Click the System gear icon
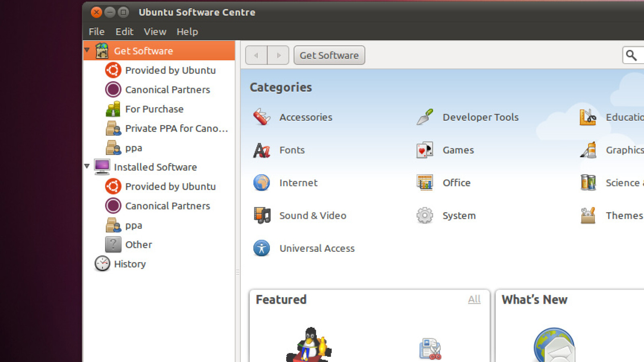 (425, 216)
